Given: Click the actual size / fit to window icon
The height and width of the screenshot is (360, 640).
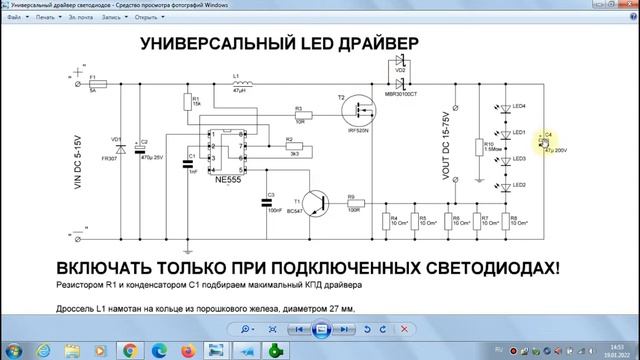Looking at the screenshot, I should point(273,329).
